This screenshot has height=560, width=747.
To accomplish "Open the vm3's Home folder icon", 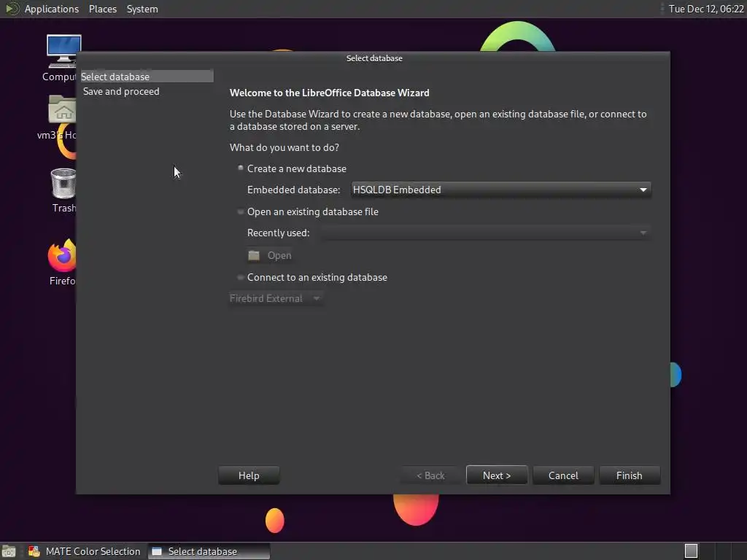I will point(62,109).
